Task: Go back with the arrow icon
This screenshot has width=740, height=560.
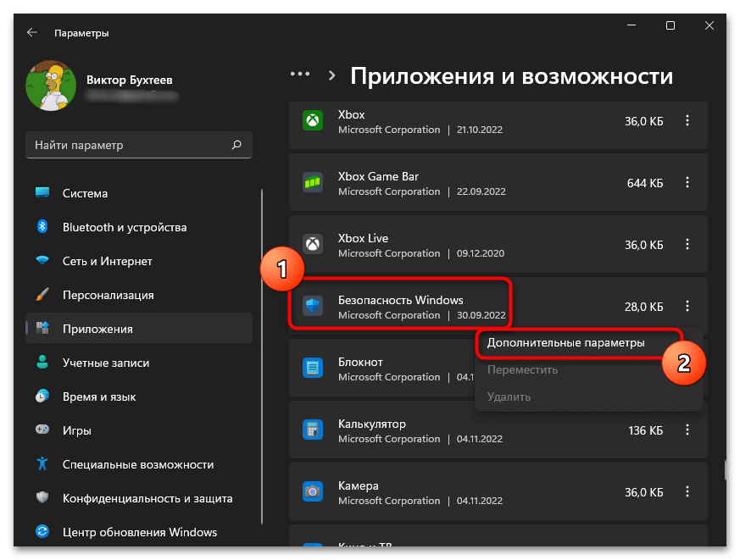Action: pyautogui.click(x=31, y=32)
